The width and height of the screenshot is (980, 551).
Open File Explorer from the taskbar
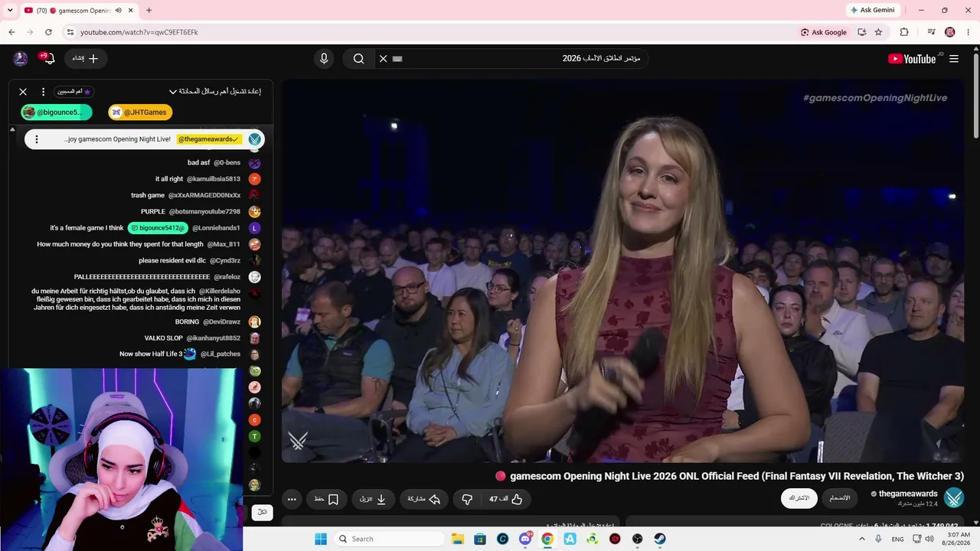pos(458,539)
